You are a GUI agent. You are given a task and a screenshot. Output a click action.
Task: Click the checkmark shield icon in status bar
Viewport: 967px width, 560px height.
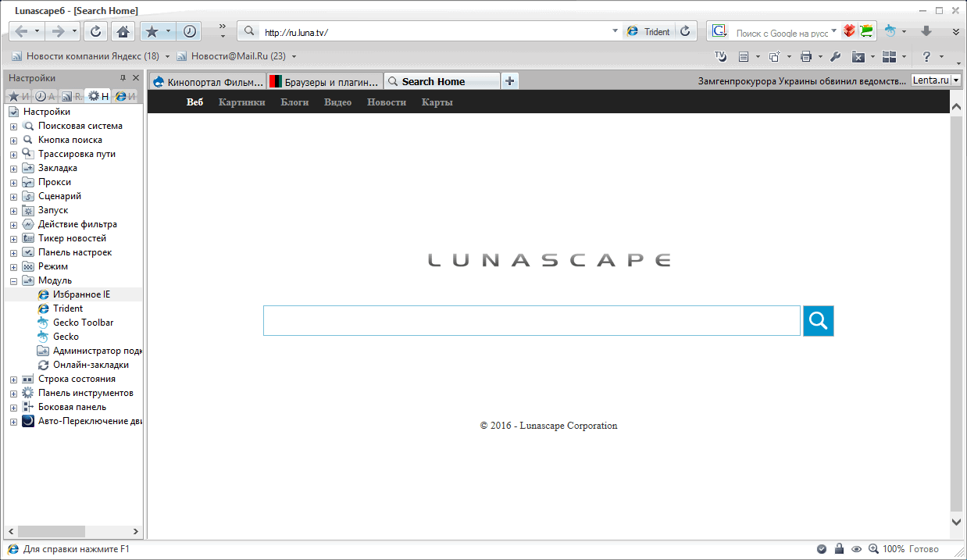(x=822, y=549)
